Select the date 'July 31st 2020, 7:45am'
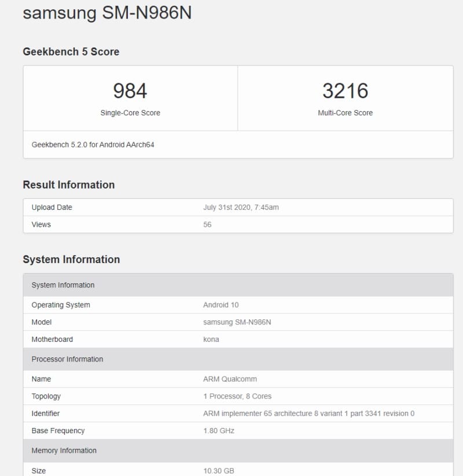The width and height of the screenshot is (463, 476). pos(241,207)
